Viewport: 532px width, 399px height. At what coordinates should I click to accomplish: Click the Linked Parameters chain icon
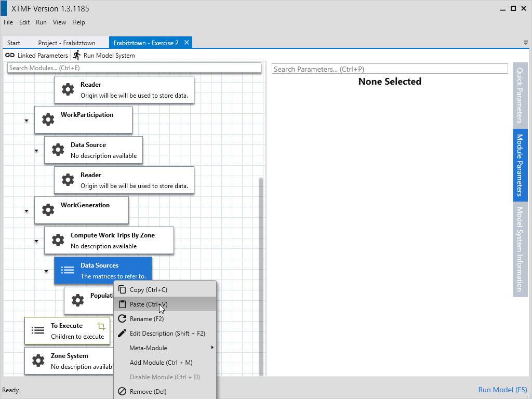click(x=10, y=55)
